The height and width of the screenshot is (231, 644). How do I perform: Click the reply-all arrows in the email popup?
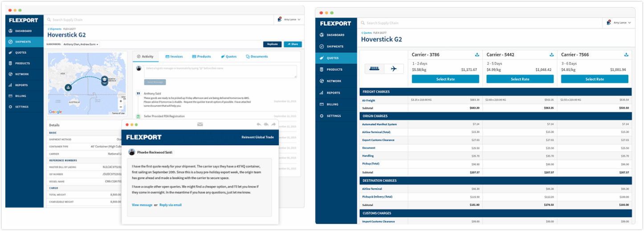point(266,124)
